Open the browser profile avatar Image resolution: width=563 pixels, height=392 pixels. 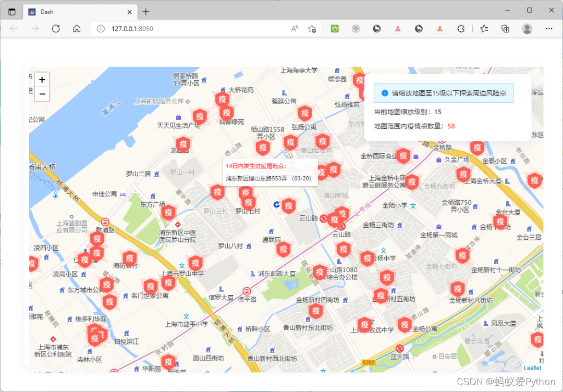(x=527, y=29)
